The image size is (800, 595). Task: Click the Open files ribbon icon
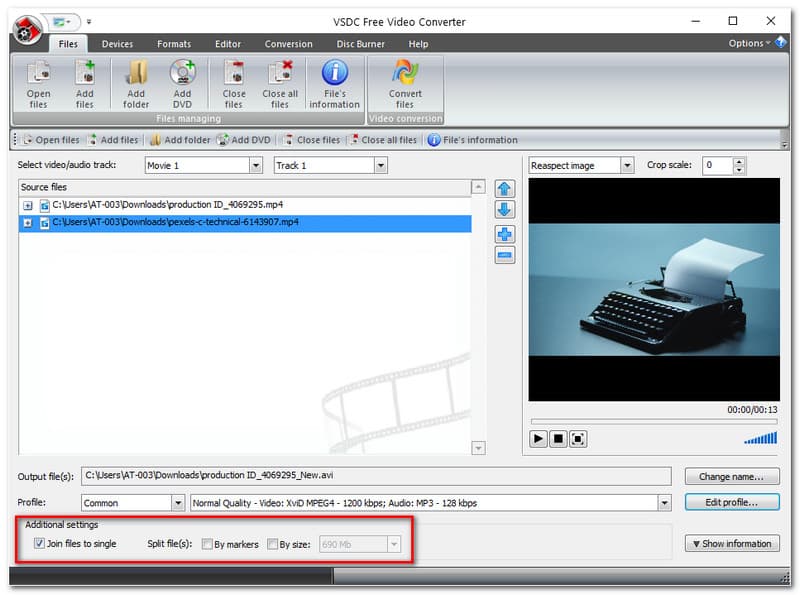click(38, 84)
